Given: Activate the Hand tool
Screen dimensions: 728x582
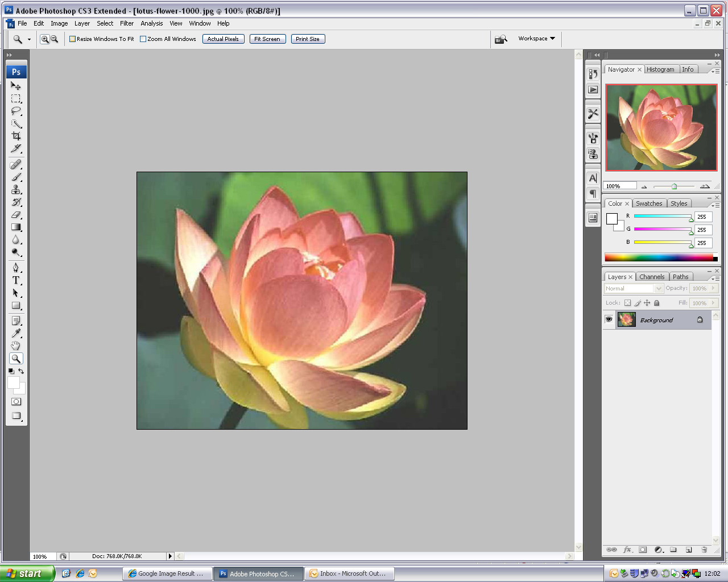Looking at the screenshot, I should click(x=16, y=346).
